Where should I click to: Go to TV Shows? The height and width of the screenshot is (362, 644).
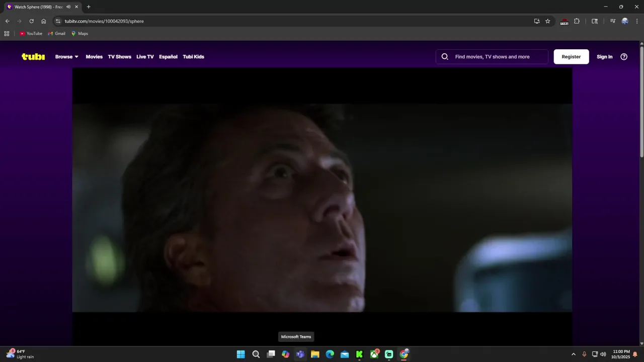pos(119,57)
